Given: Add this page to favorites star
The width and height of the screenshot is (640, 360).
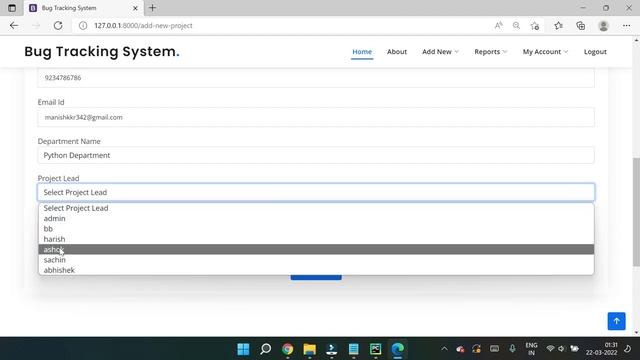Looking at the screenshot, I should (535, 26).
